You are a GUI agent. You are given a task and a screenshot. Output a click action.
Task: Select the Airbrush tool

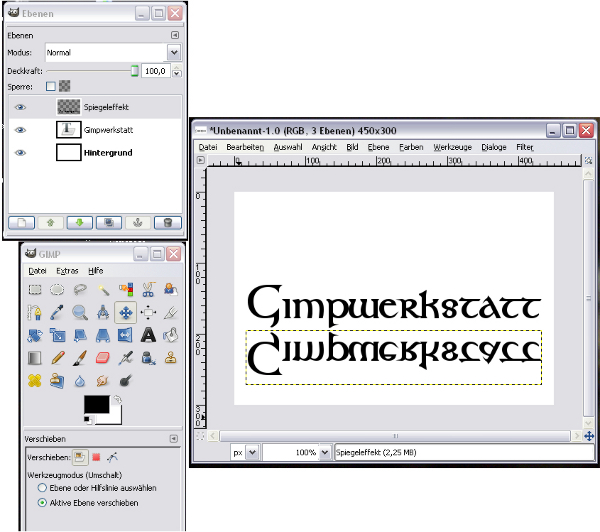point(126,358)
